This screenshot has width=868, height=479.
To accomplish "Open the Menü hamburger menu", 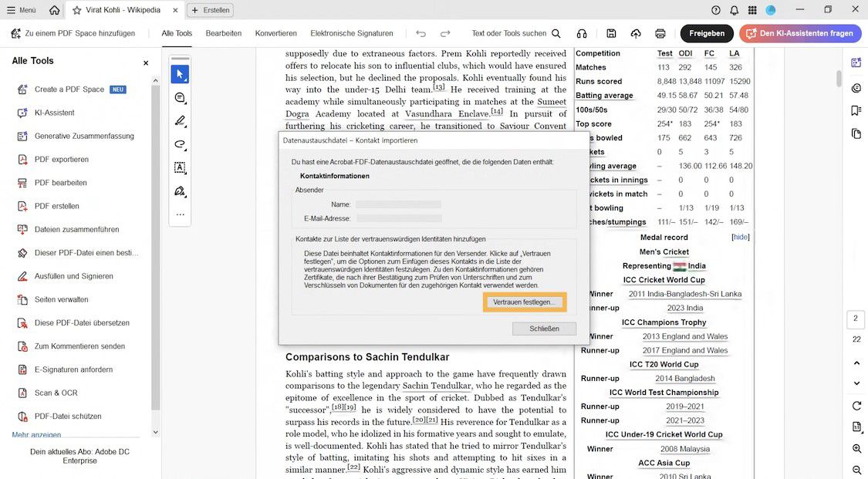I will [22, 10].
